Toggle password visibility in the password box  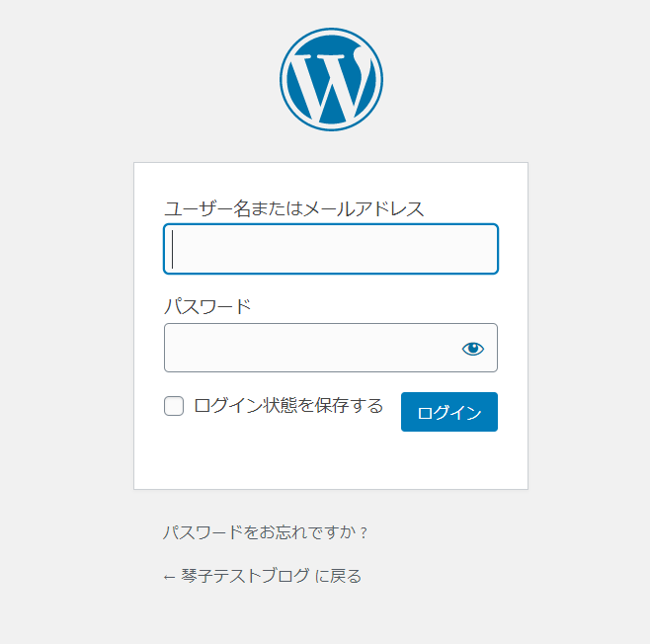coord(472,349)
